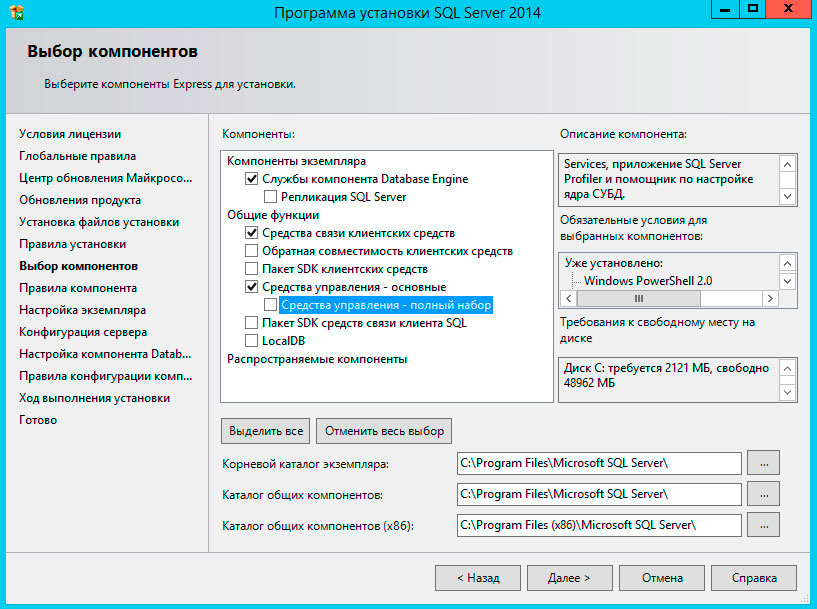Select Готово step in sidebar
This screenshot has width=817, height=609.
point(38,420)
